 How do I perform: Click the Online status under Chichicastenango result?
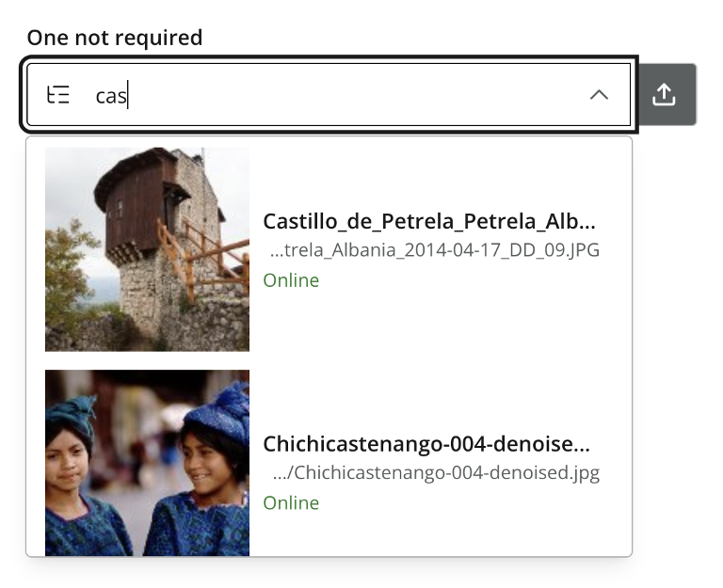tap(291, 502)
